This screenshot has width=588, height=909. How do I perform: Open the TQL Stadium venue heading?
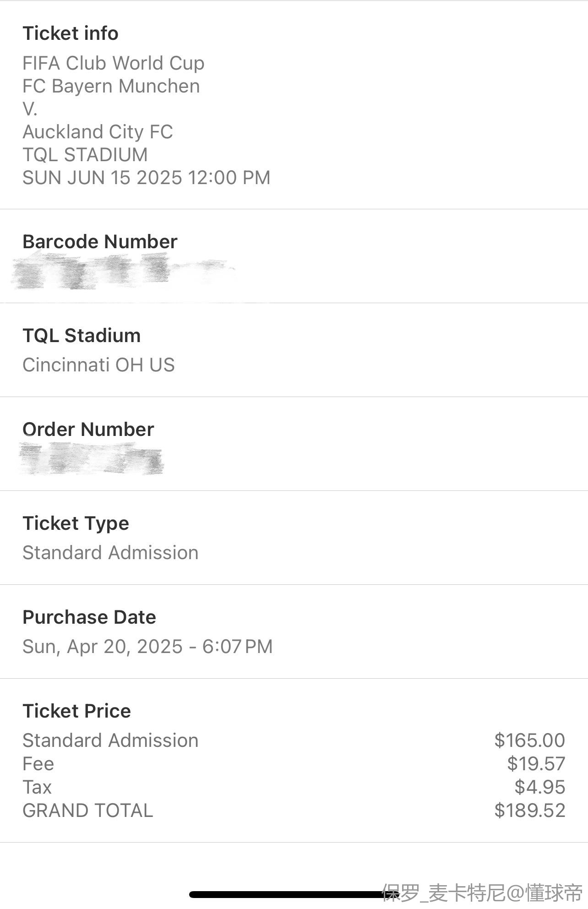pos(82,336)
